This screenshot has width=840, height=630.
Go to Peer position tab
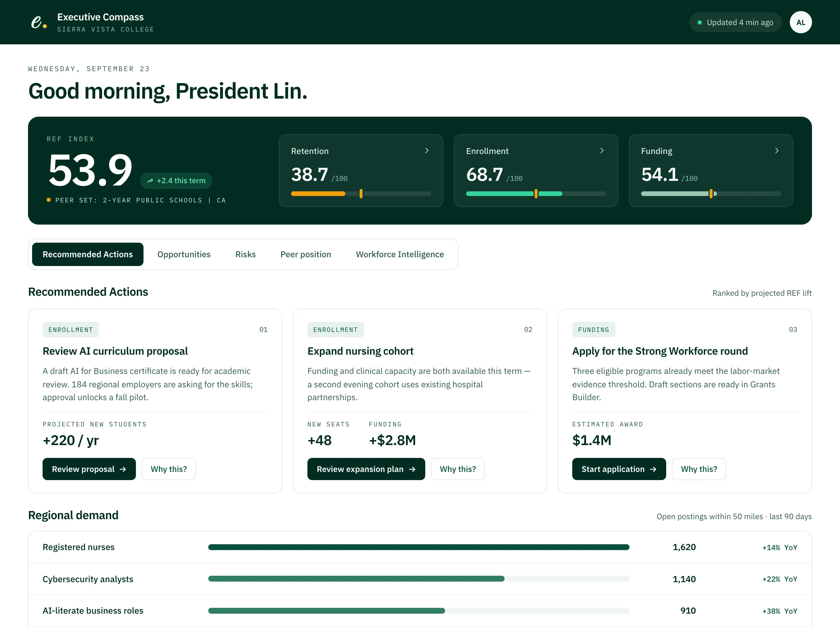coord(306,254)
